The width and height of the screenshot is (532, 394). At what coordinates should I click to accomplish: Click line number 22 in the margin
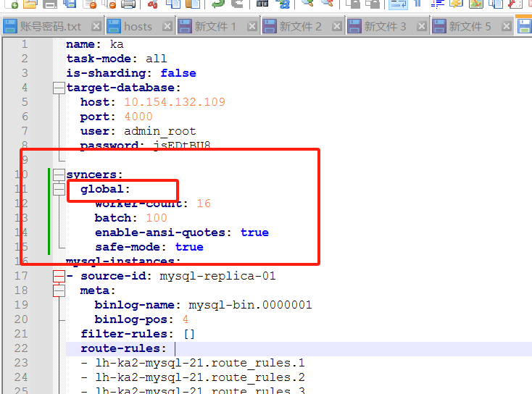tap(21, 348)
